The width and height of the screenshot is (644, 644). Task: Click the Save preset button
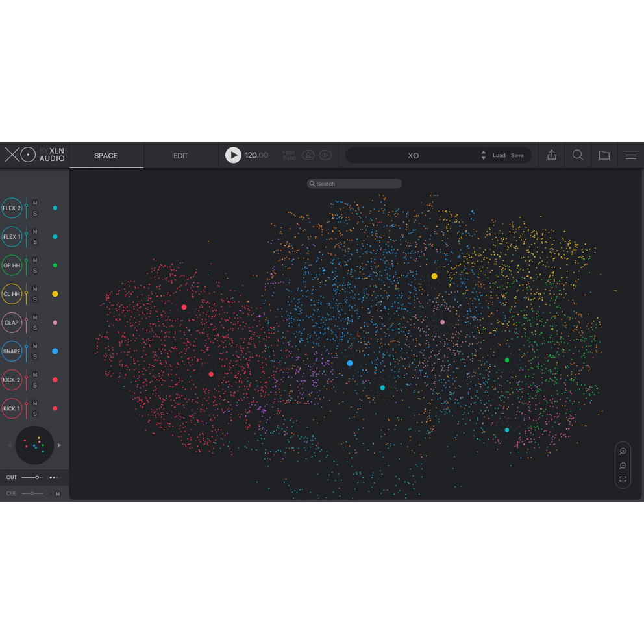(517, 155)
